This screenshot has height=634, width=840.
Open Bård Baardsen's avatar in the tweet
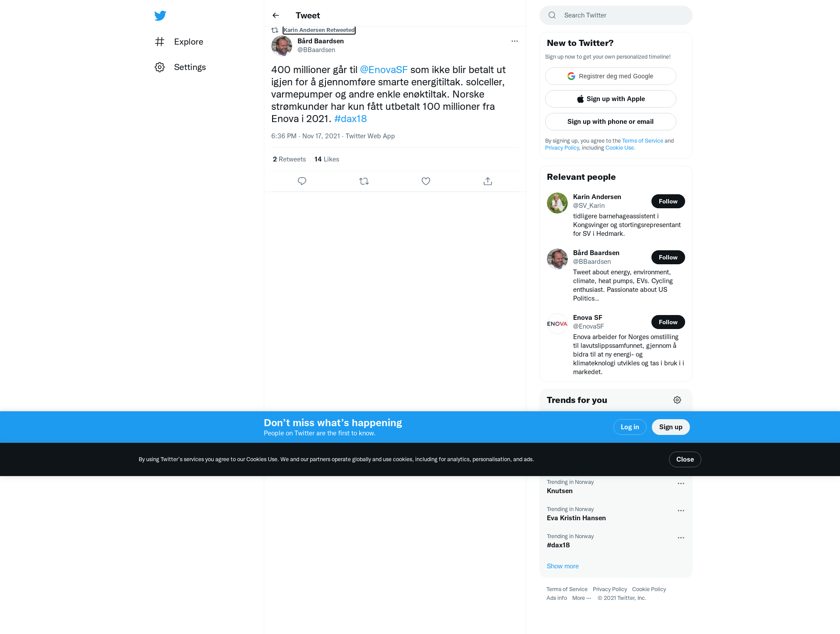click(x=282, y=46)
